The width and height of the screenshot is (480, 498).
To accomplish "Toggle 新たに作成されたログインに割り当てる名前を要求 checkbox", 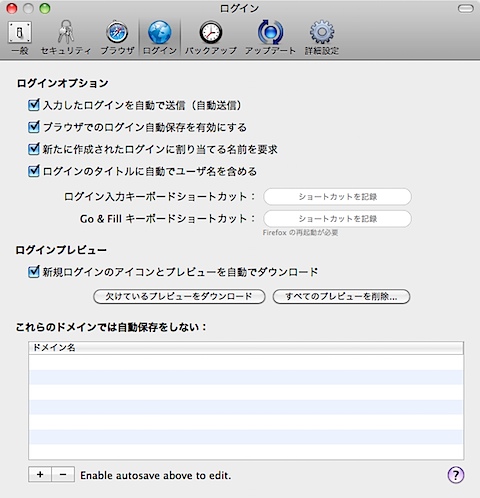I will pyautogui.click(x=34, y=149).
